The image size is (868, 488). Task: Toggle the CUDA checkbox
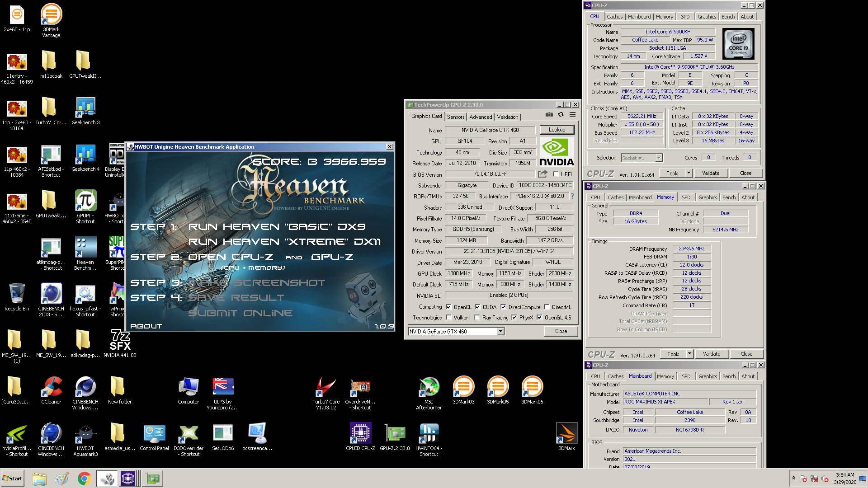[x=477, y=307]
